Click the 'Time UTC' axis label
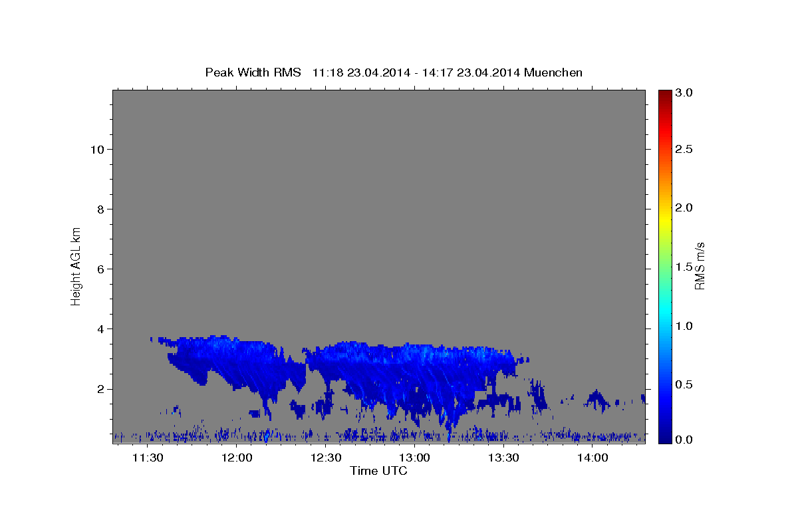Screen dimensions: 798x532 click(378, 471)
